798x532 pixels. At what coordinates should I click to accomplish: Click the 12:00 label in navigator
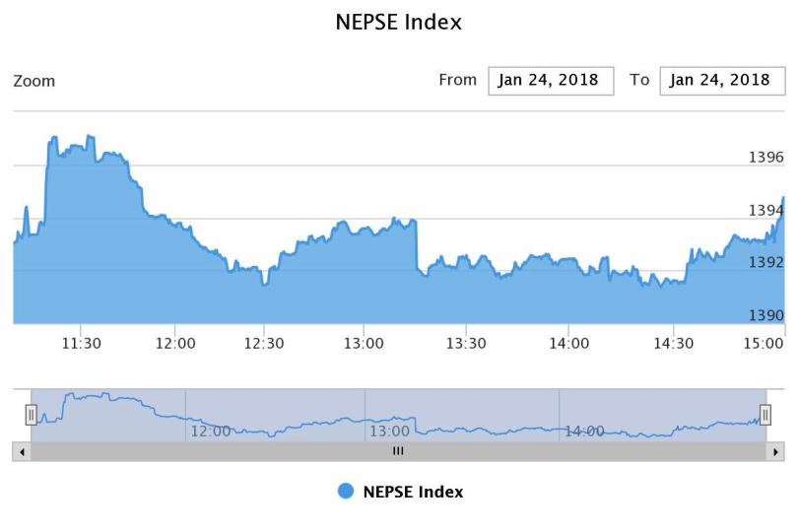click(210, 431)
